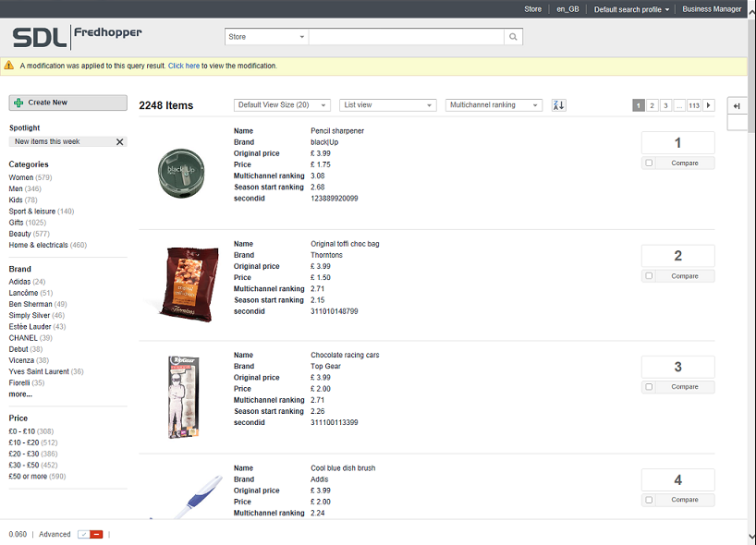Click the 'Pencil sharpener' name text
This screenshot has width=756, height=545.
tap(337, 131)
